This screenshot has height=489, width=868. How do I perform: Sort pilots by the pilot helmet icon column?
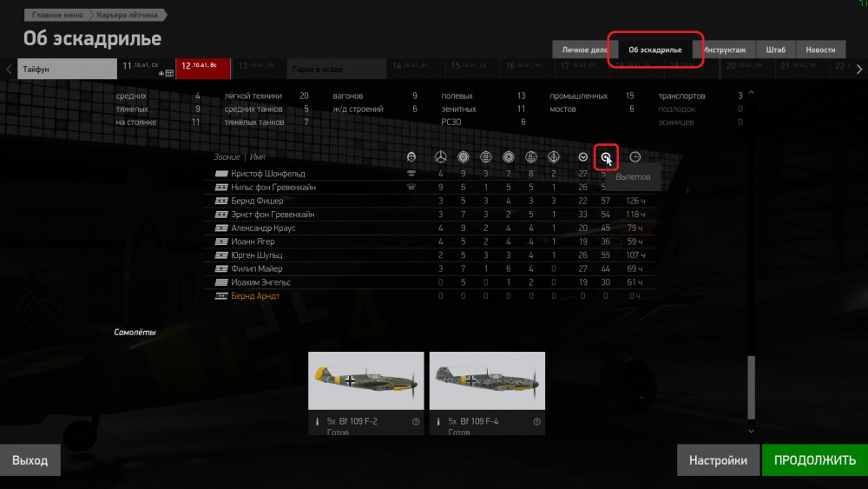411,156
